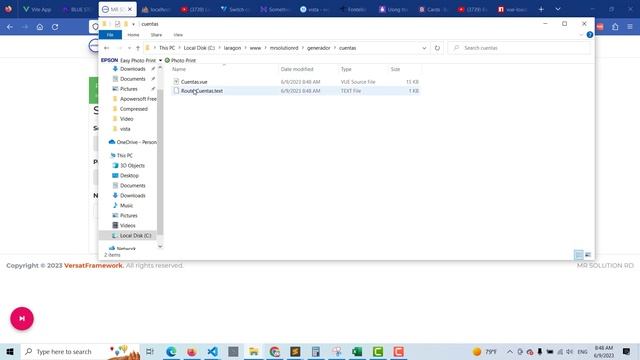The height and width of the screenshot is (360, 640).
Task: Click 'This PC' in address breadcrumb
Action: [x=167, y=48]
